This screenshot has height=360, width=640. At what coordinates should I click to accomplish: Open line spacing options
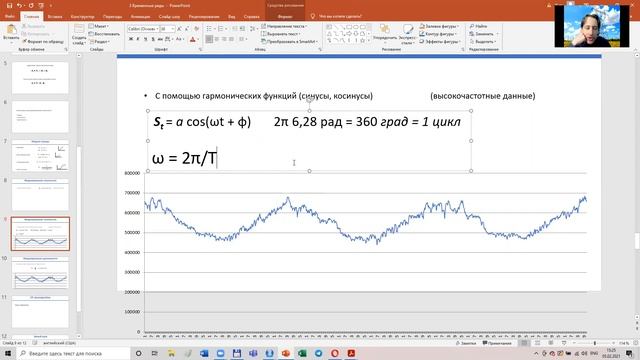[x=253, y=29]
